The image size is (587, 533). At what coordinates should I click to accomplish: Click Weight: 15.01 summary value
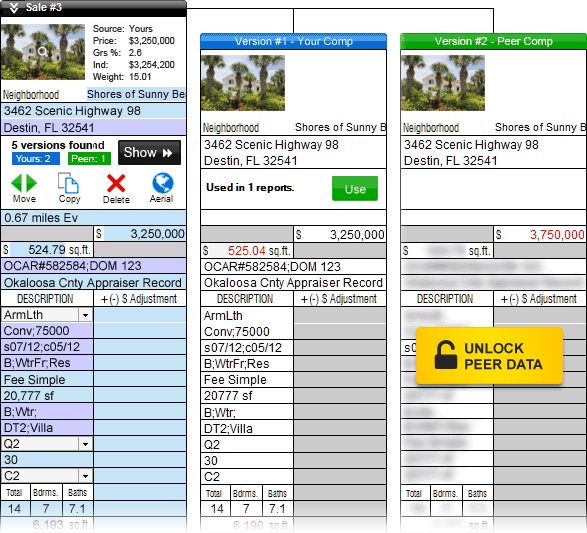(x=140, y=77)
